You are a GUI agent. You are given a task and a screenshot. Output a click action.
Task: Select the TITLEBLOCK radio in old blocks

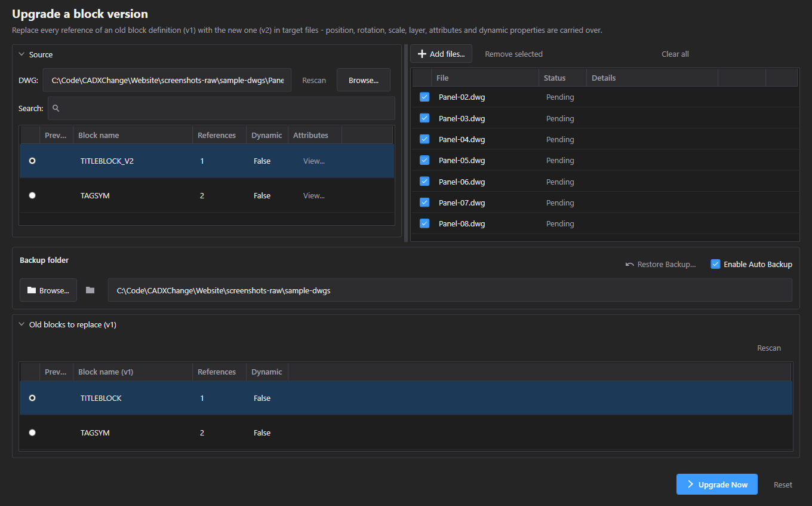32,398
